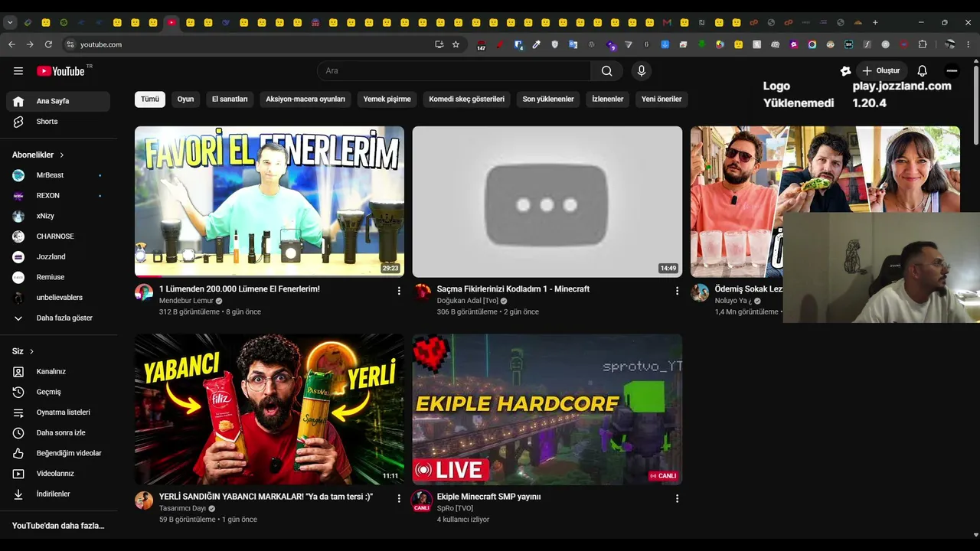Start voice search with the microphone
Viewport: 980px width, 551px height.
tap(642, 71)
